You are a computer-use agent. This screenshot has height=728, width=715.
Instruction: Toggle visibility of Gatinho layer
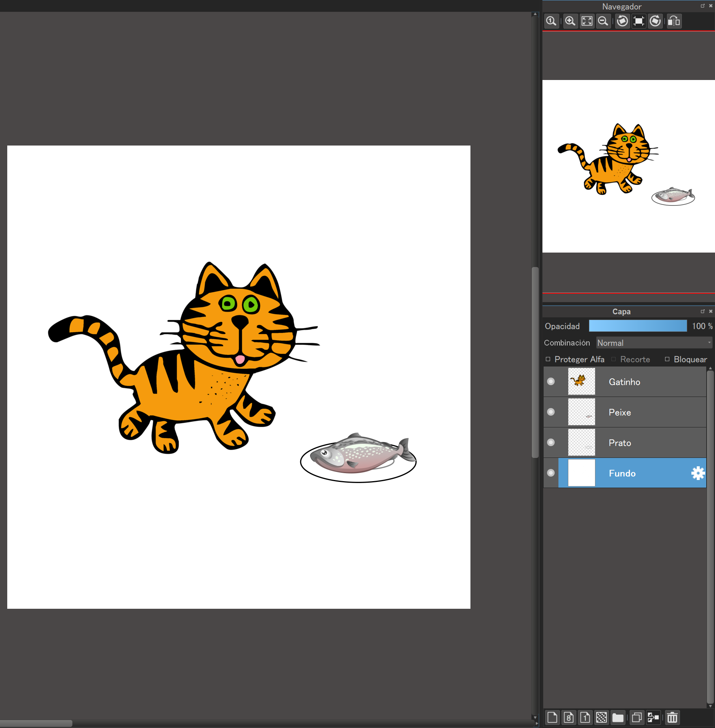pyautogui.click(x=551, y=381)
